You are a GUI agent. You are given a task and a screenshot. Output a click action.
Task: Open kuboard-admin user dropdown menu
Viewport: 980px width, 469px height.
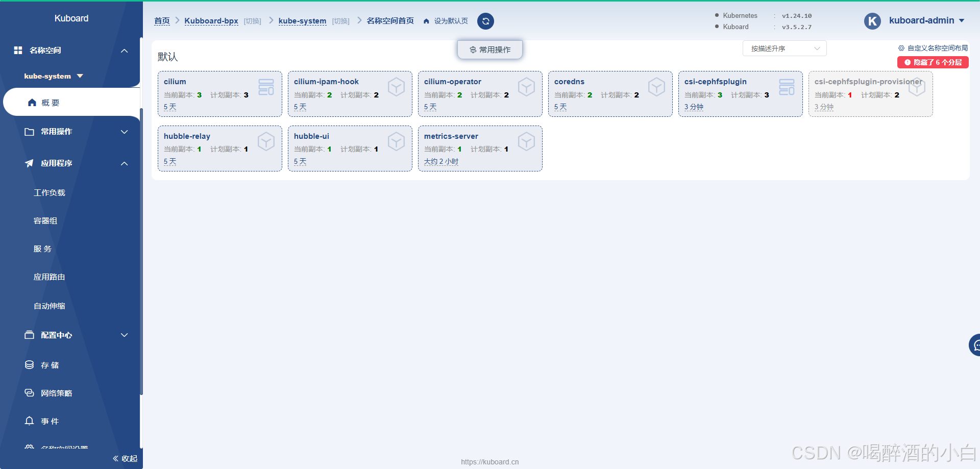(x=926, y=20)
